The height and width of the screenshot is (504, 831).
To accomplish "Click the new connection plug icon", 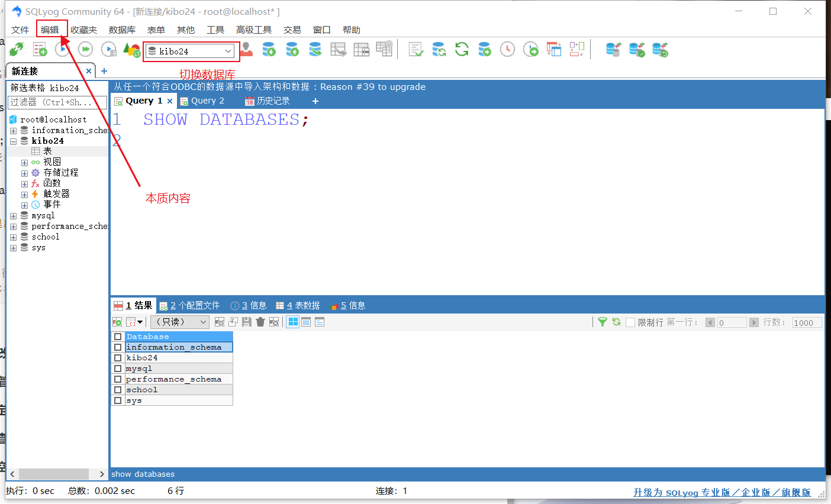I will (x=17, y=50).
